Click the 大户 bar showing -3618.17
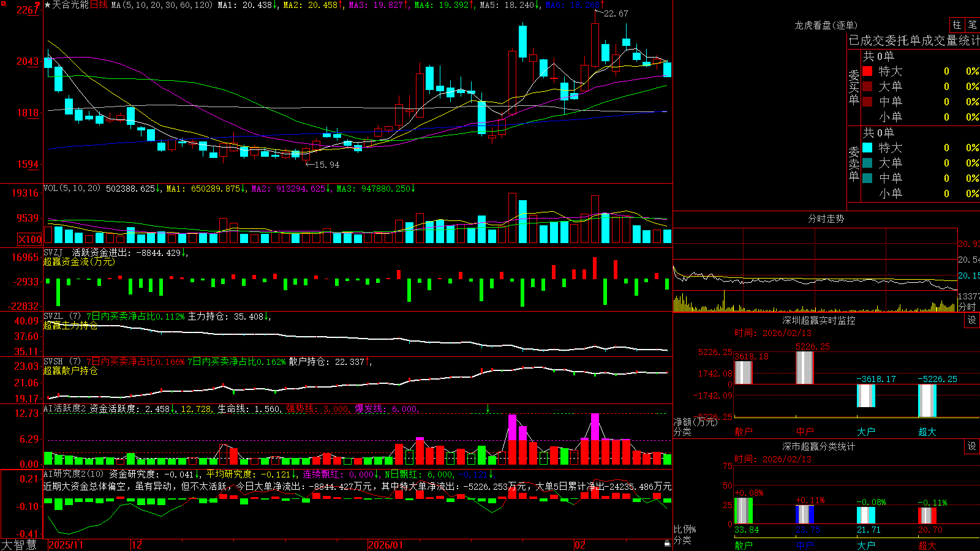 [866, 395]
